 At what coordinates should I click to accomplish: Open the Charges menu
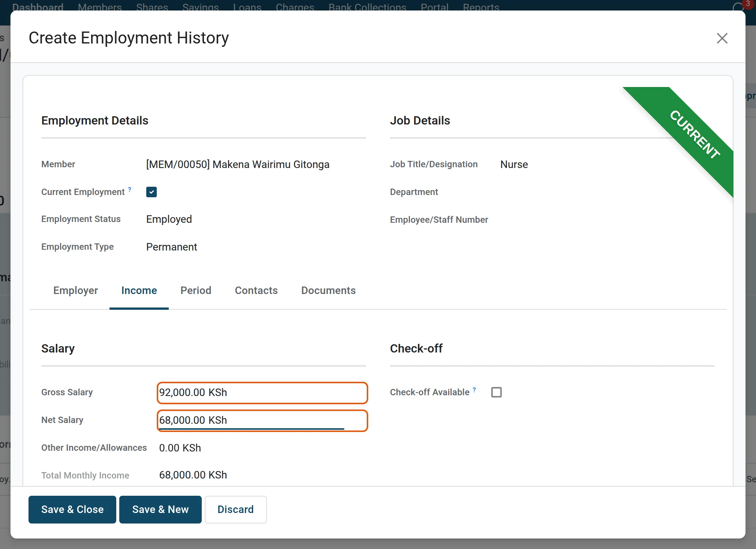point(295,7)
